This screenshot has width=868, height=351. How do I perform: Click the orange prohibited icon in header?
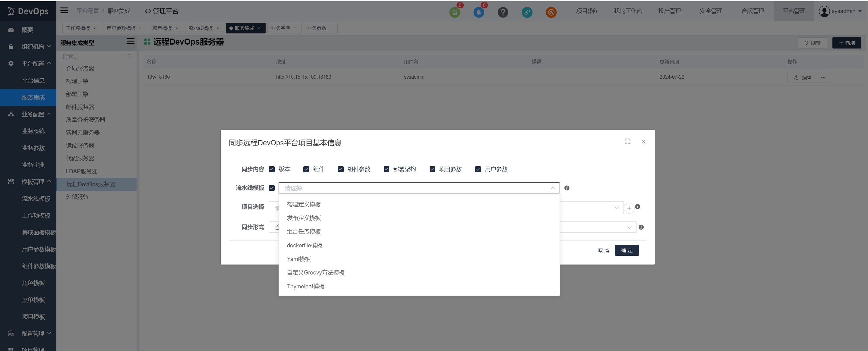point(551,12)
